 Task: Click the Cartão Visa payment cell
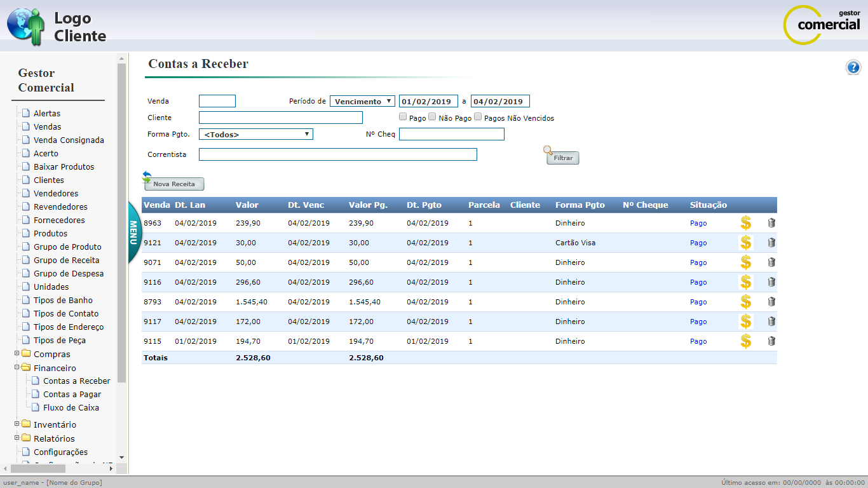575,243
